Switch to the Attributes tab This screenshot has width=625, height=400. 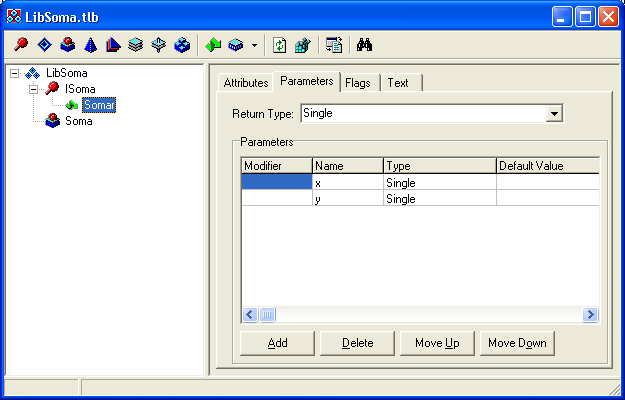point(245,83)
